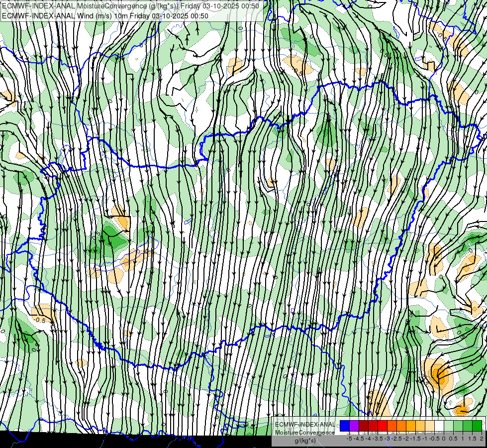487x448 pixels.
Task: Click the legend unit g/(kg*s)
Action: [305, 441]
